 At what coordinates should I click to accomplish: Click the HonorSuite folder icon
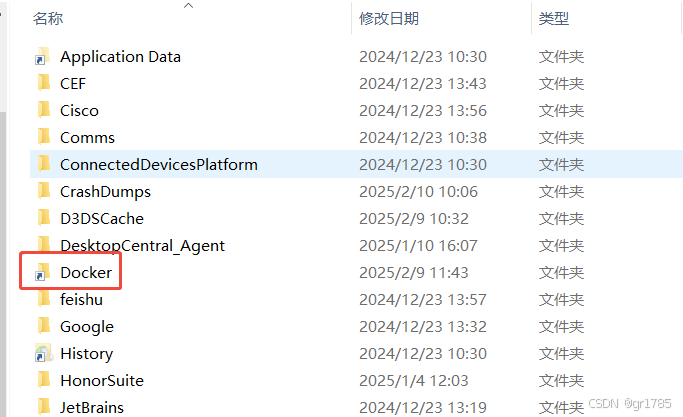(44, 380)
